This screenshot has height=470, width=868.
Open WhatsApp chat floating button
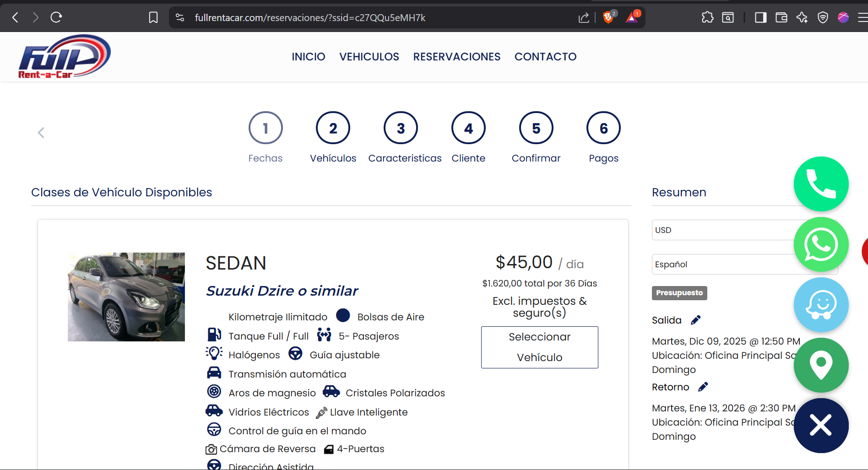tap(821, 244)
